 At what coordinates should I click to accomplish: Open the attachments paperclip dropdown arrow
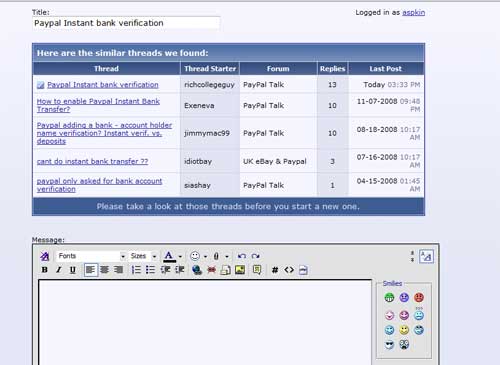227,256
